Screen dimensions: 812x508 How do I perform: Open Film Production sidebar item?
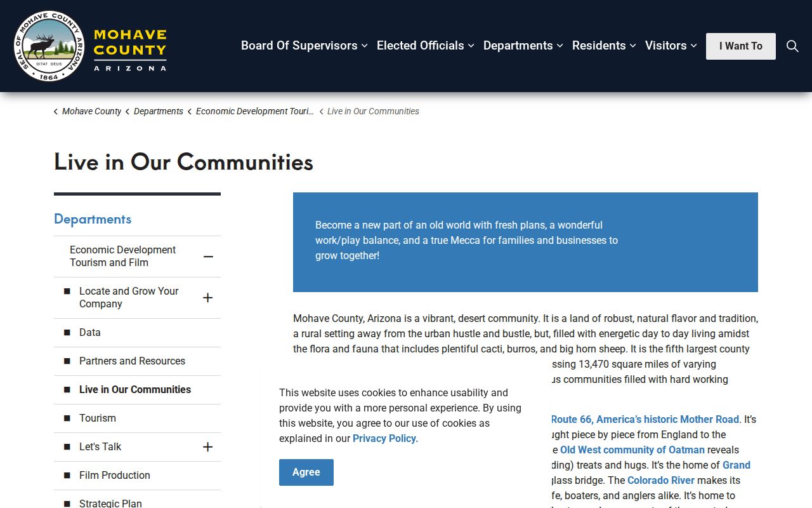115,475
